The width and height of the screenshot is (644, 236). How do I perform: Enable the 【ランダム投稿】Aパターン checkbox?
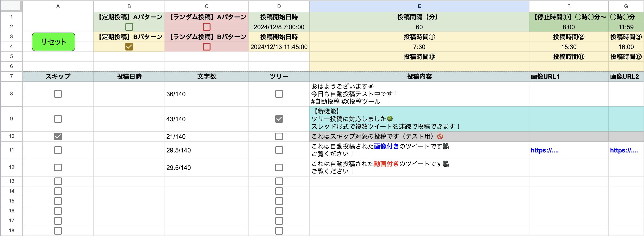pyautogui.click(x=206, y=27)
